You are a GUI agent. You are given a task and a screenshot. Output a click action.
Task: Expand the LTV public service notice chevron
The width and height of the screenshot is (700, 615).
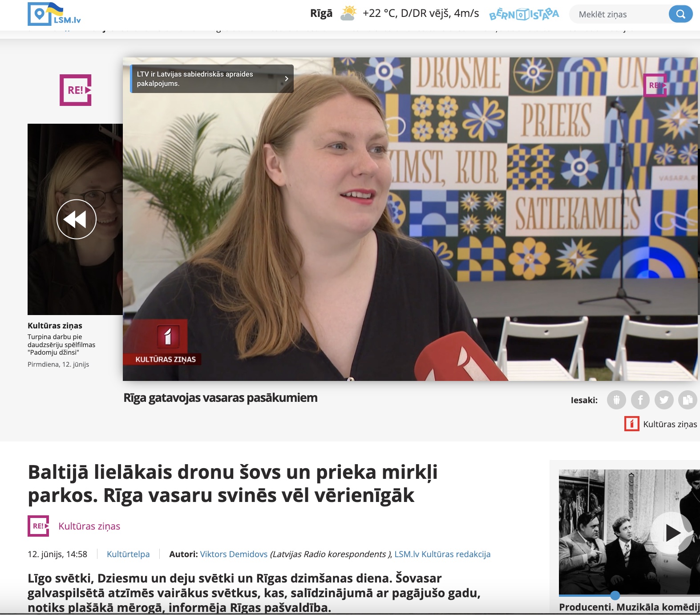(x=287, y=79)
